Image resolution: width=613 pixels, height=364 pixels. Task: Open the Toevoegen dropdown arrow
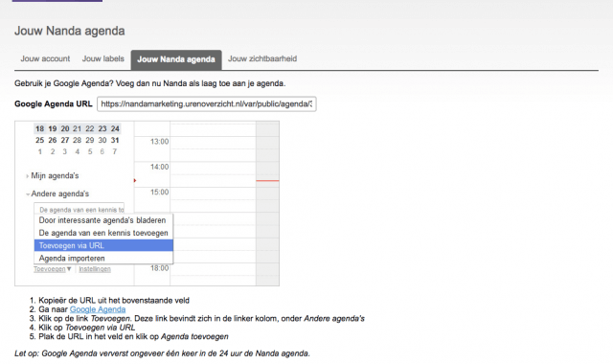(69, 269)
